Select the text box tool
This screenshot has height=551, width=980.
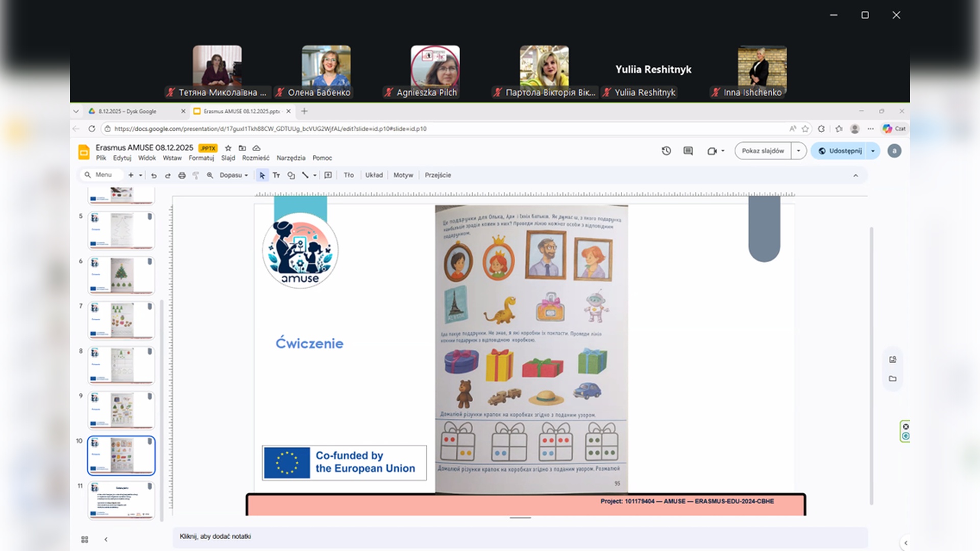[276, 176]
